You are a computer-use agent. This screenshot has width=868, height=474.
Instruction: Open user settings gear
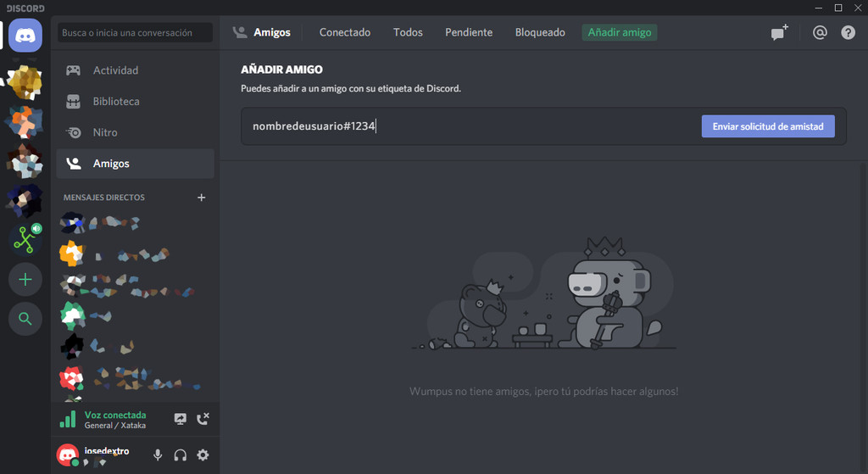coord(203,455)
